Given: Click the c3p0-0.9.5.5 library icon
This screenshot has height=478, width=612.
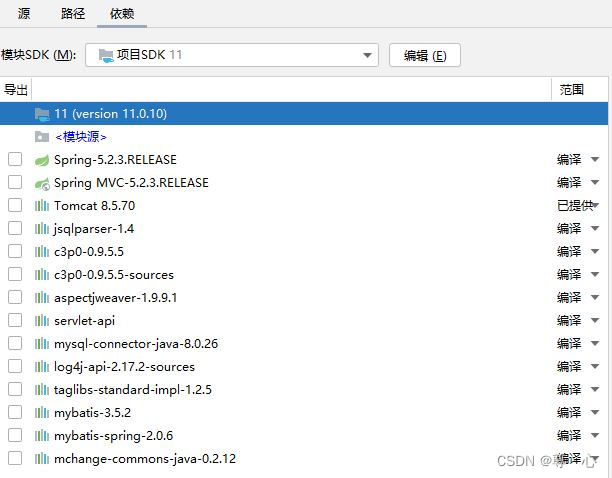Looking at the screenshot, I should pos(42,252).
